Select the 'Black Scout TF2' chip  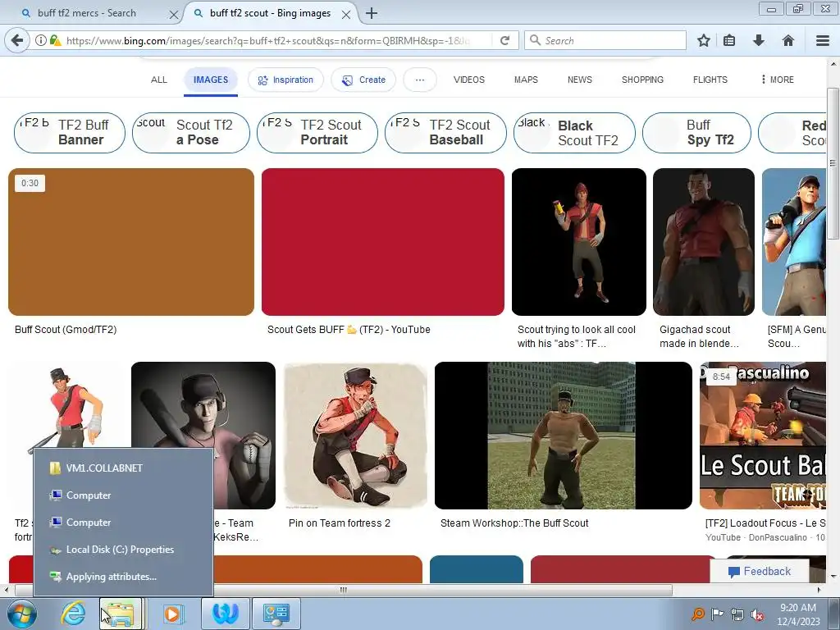coord(574,132)
